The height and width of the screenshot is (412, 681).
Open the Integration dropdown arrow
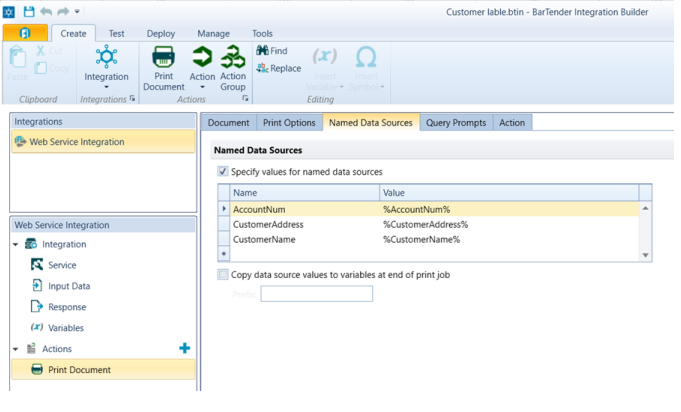pos(106,87)
